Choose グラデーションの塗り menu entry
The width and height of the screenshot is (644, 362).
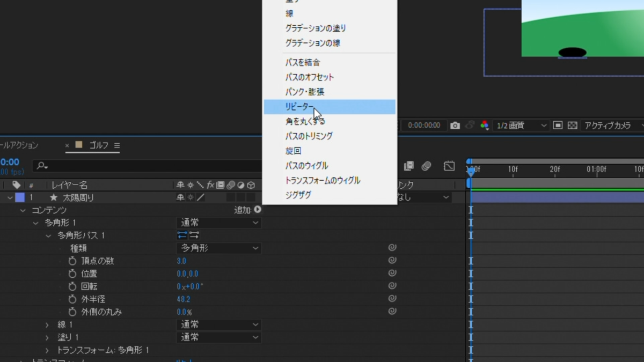coord(330,28)
